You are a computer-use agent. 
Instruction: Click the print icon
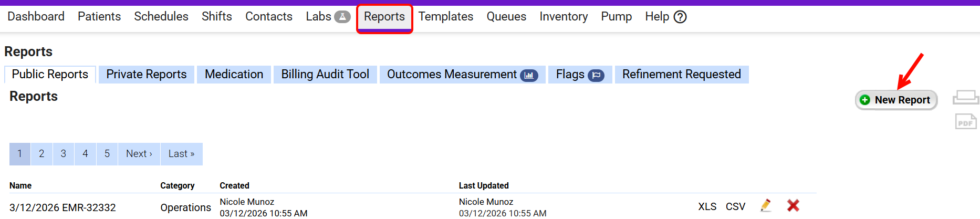965,97
